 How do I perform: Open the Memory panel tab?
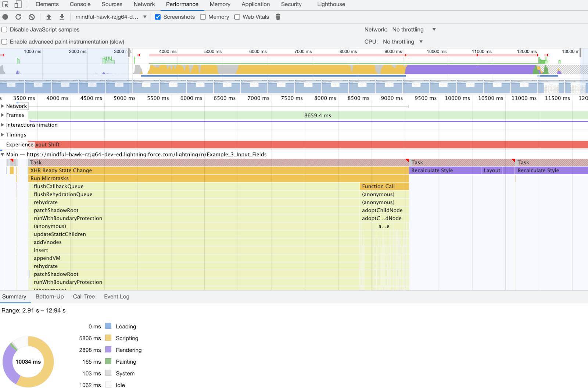click(x=220, y=4)
